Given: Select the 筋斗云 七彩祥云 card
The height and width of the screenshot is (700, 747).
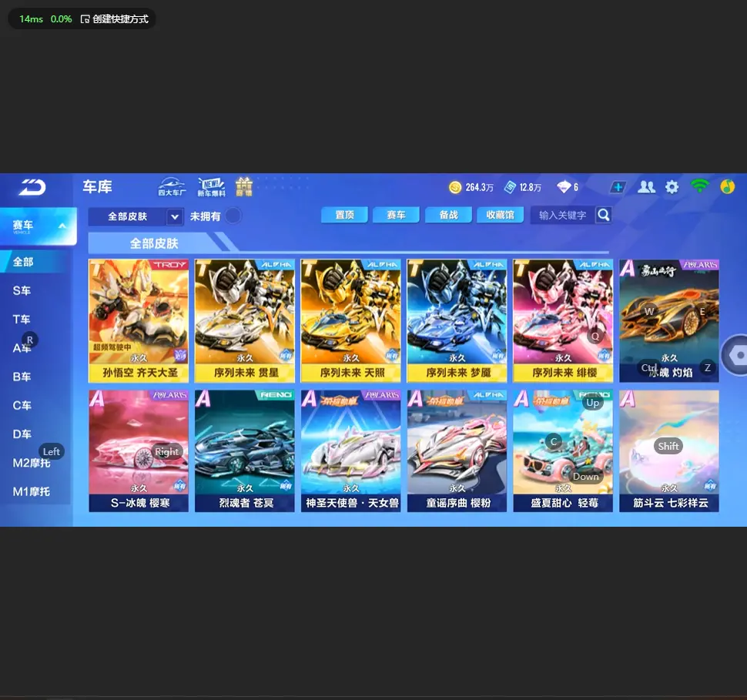Looking at the screenshot, I should 669,450.
